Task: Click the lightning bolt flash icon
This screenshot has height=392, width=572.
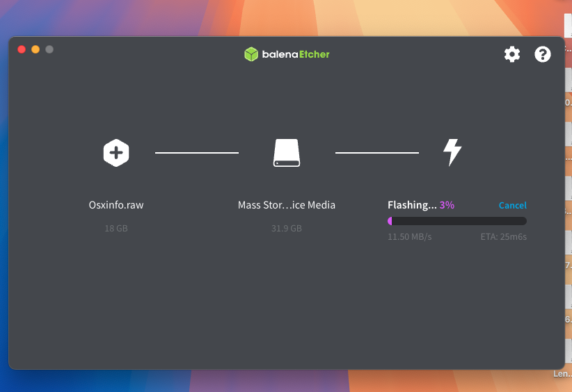Action: click(x=452, y=152)
